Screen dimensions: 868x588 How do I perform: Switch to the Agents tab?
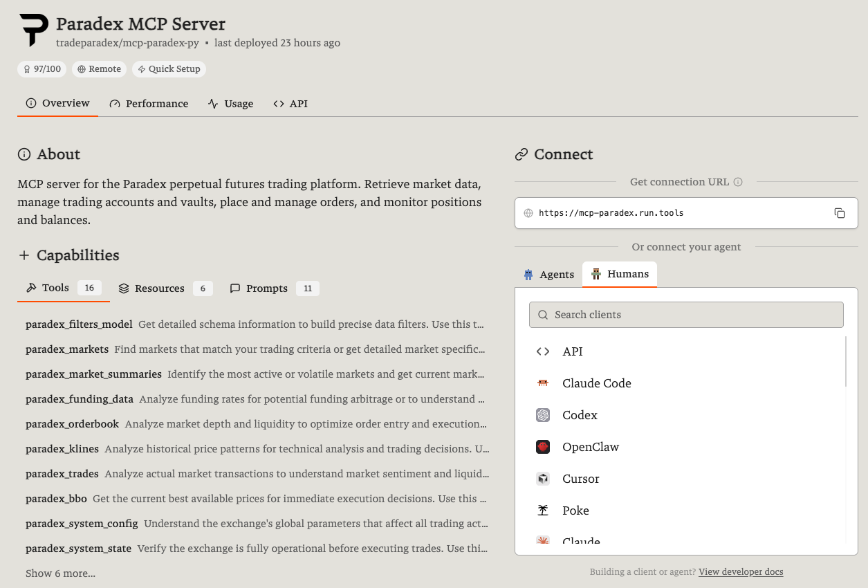tap(548, 274)
